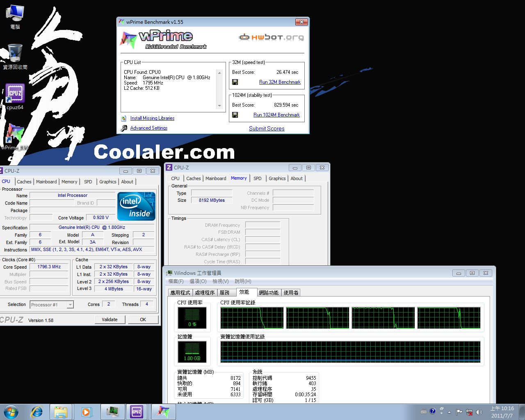Screen dimensions: 525x420
Task: Click scroll-up arrow in the CPU List
Action: tap(219, 73)
